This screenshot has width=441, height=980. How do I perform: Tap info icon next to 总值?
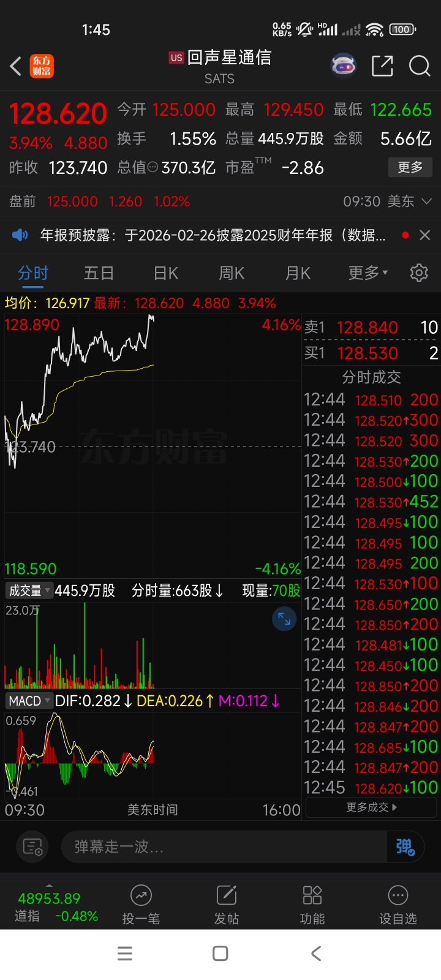pyautogui.click(x=153, y=167)
